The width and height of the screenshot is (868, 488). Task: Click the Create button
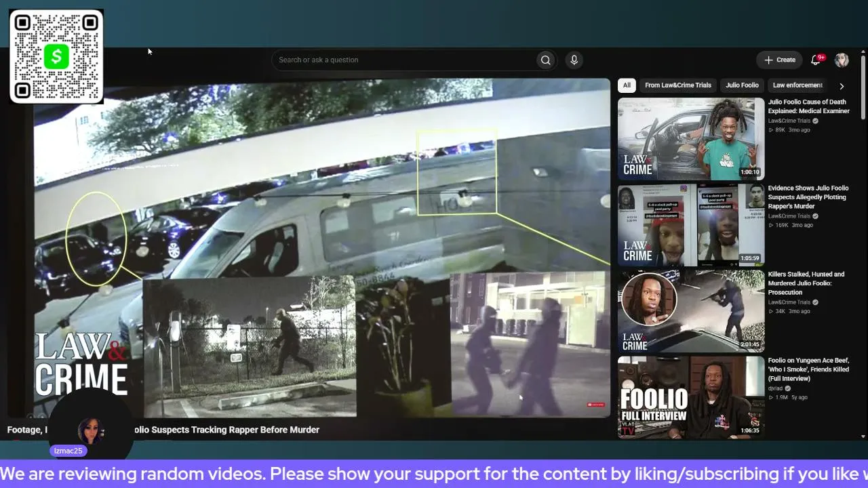pyautogui.click(x=780, y=60)
